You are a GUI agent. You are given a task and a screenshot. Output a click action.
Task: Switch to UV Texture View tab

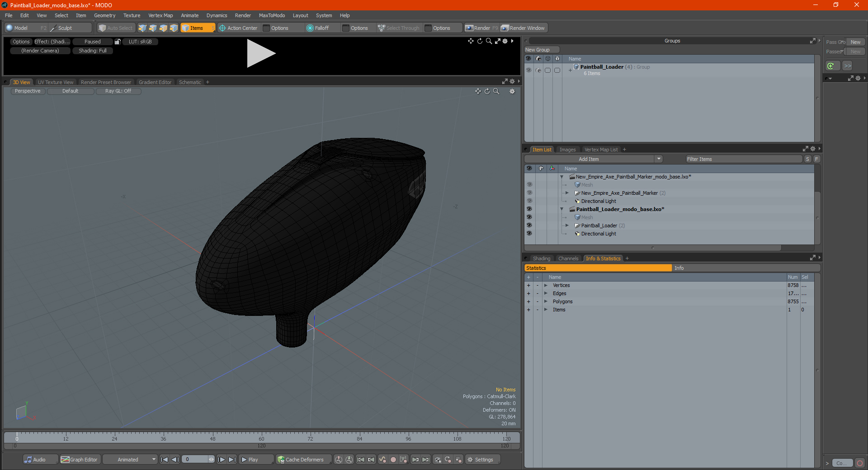pos(55,82)
